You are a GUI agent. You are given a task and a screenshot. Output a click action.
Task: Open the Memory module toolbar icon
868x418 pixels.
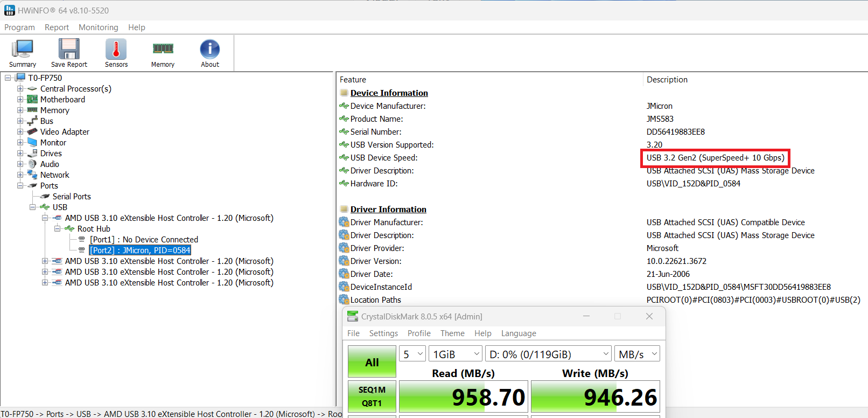[x=163, y=49]
